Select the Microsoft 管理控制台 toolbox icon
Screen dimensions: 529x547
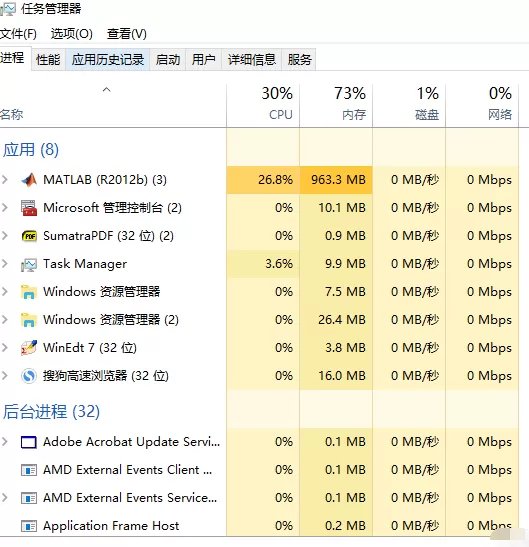(x=29, y=208)
